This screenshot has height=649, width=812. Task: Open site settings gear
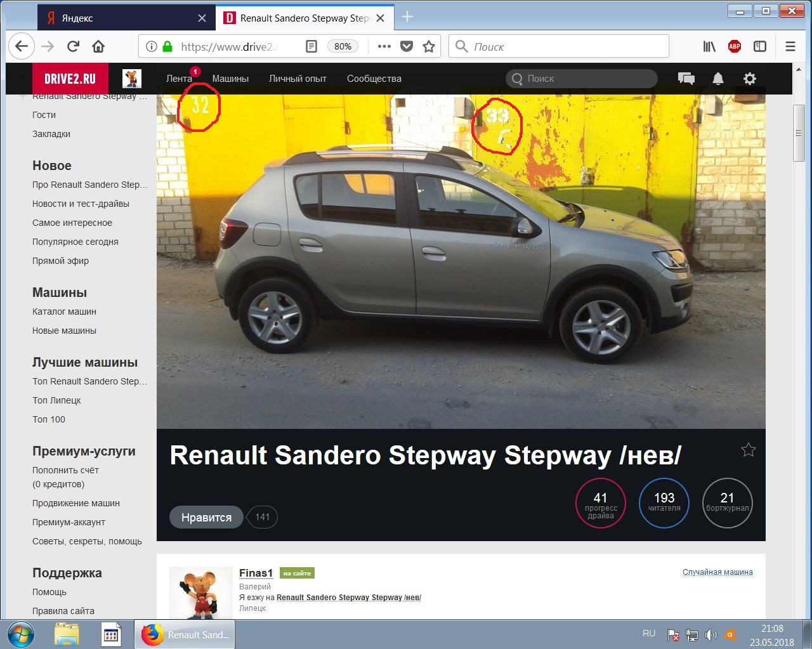pyautogui.click(x=750, y=79)
